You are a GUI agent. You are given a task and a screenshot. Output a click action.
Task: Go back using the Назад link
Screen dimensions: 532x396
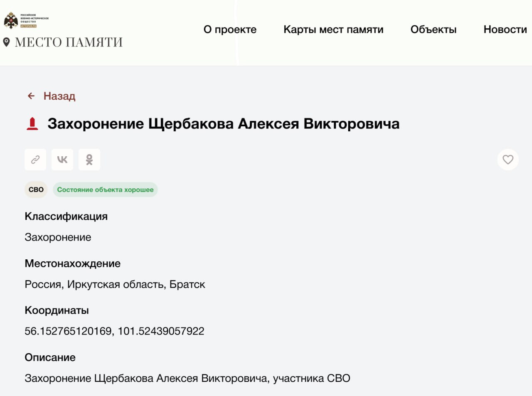59,96
